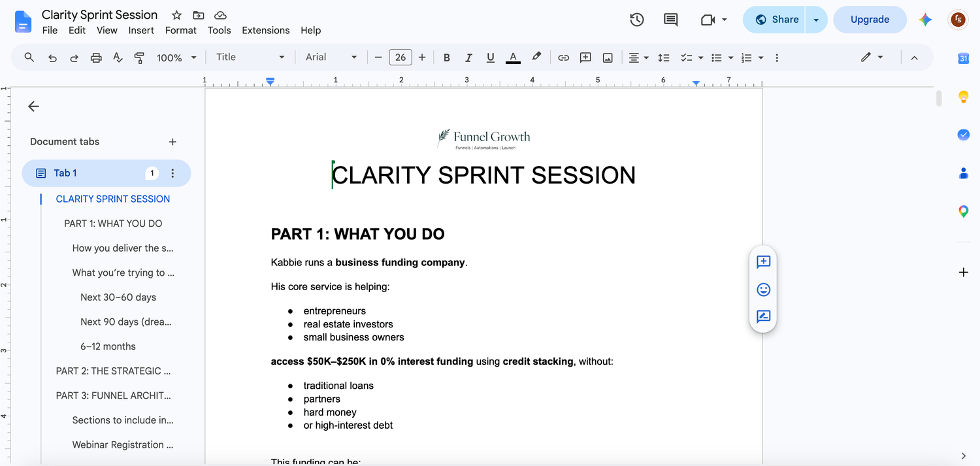The width and height of the screenshot is (980, 466).
Task: Open the Edit menu
Action: (x=77, y=30)
